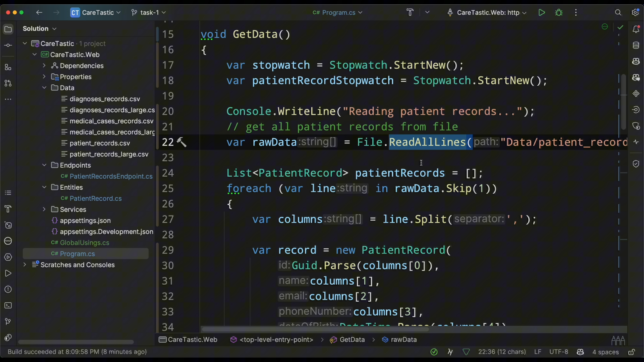The height and width of the screenshot is (362, 644).
Task: Open the Database tool window icon
Action: click(x=636, y=45)
